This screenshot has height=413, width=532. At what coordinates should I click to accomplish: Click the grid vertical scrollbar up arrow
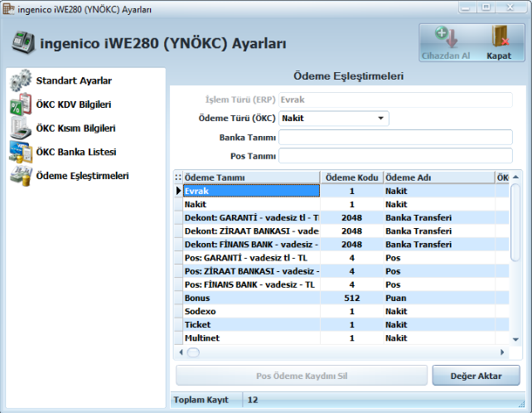(x=515, y=177)
